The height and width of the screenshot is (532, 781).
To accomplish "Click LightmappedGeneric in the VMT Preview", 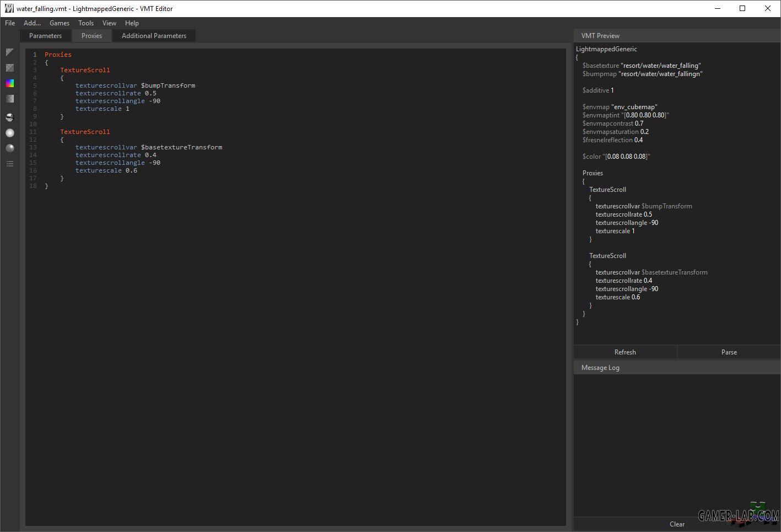I will pos(606,49).
